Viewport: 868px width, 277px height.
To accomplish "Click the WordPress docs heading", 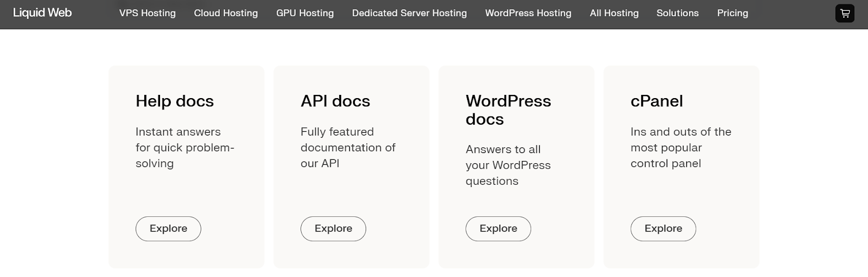I will tap(508, 110).
